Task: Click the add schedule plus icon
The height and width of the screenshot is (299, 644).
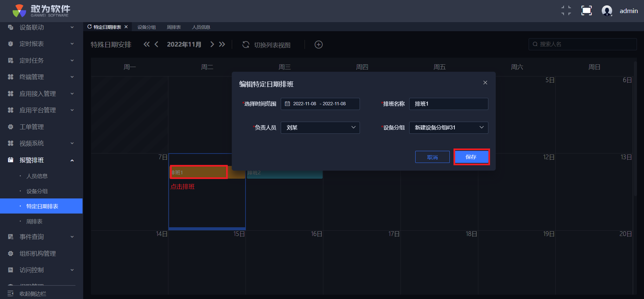Action: 318,45
